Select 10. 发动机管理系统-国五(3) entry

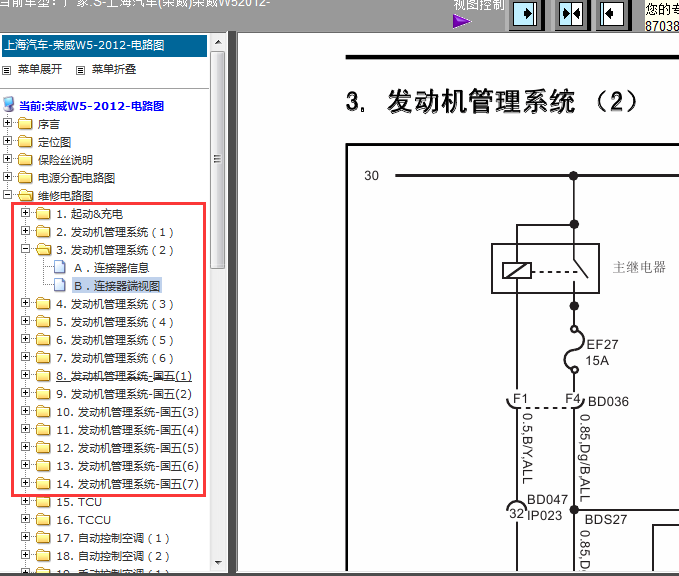[x=127, y=412]
